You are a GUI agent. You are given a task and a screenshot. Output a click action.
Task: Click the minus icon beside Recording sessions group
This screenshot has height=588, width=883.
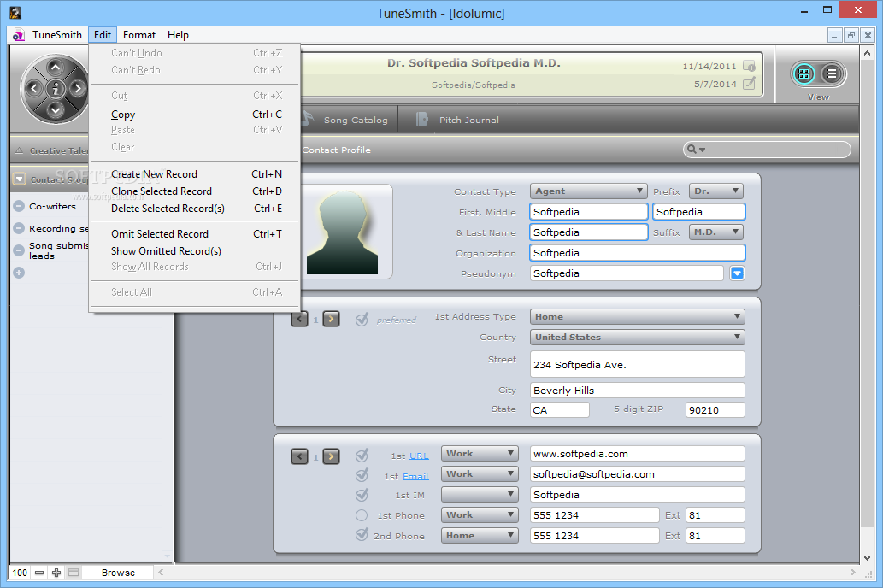click(x=19, y=228)
